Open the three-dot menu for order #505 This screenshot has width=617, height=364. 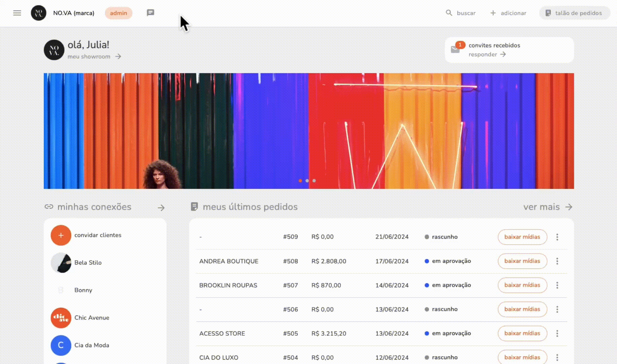tap(557, 333)
